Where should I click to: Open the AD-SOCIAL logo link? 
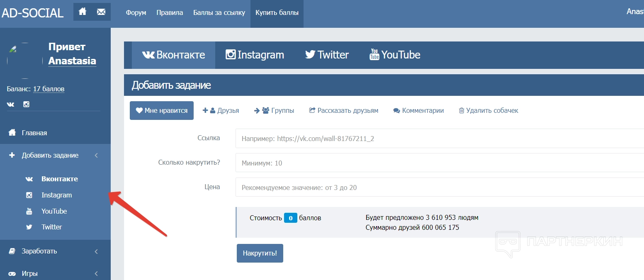point(33,13)
